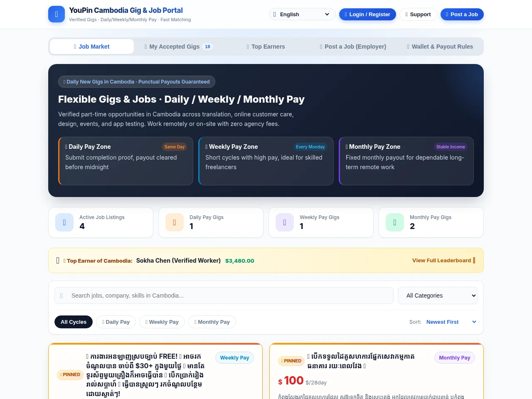Click the Weekly Pay tag on first job card
The width and height of the screenshot is (532, 399).
tap(234, 357)
